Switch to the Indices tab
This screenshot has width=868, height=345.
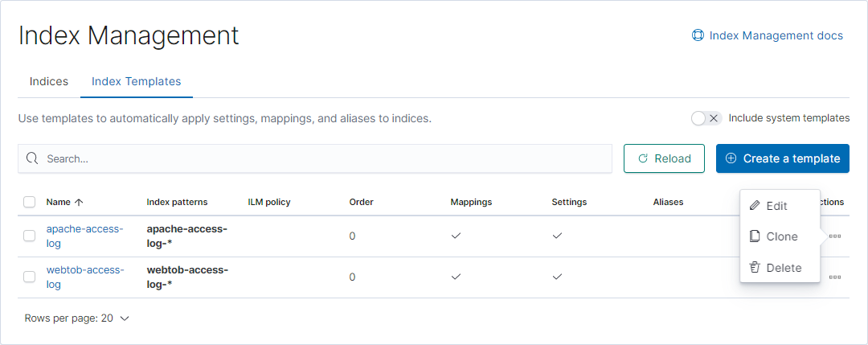[49, 81]
